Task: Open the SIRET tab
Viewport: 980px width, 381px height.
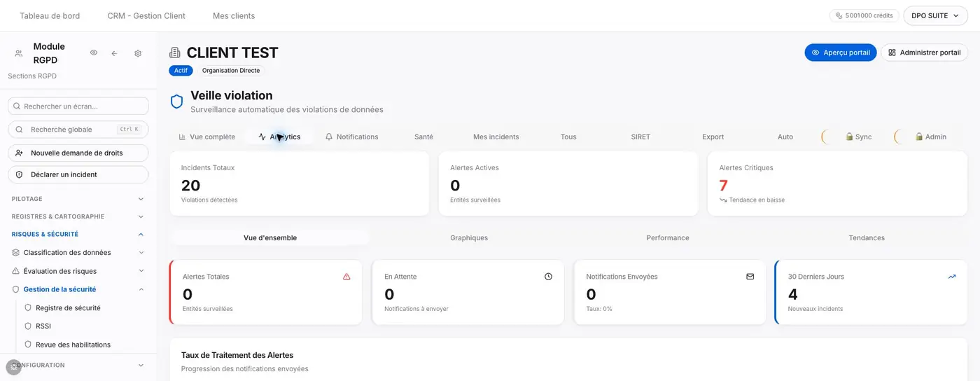Action: point(640,137)
